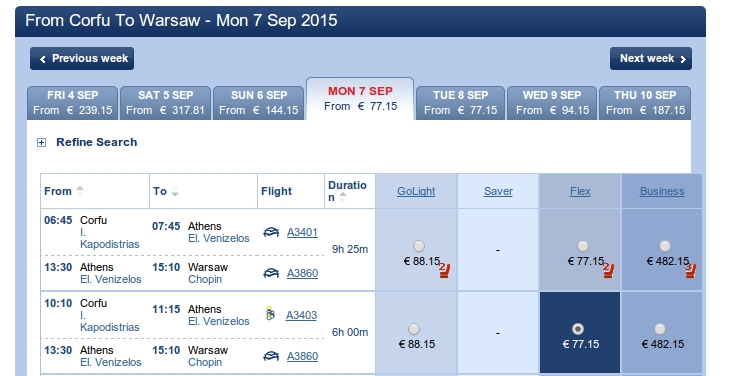Open the Saver fare column link
Screen dimensions: 740x376
pyautogui.click(x=498, y=191)
